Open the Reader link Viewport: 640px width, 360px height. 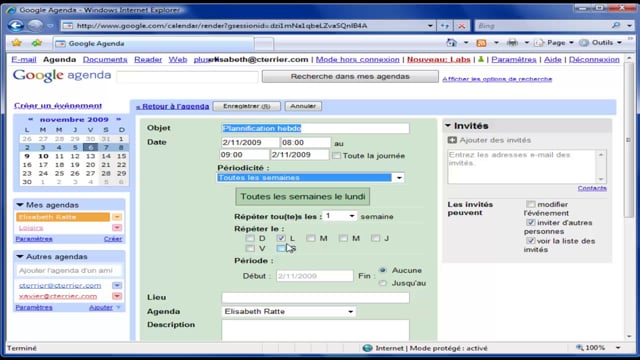(148, 60)
